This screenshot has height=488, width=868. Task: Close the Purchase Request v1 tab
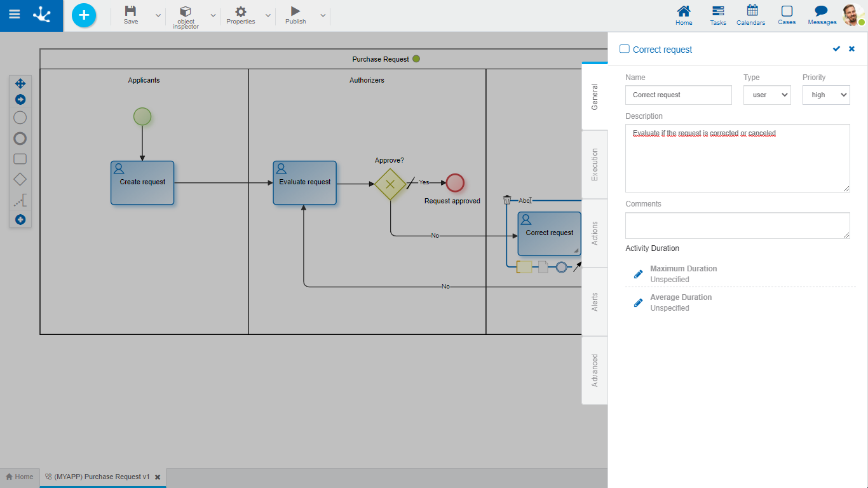pos(158,477)
